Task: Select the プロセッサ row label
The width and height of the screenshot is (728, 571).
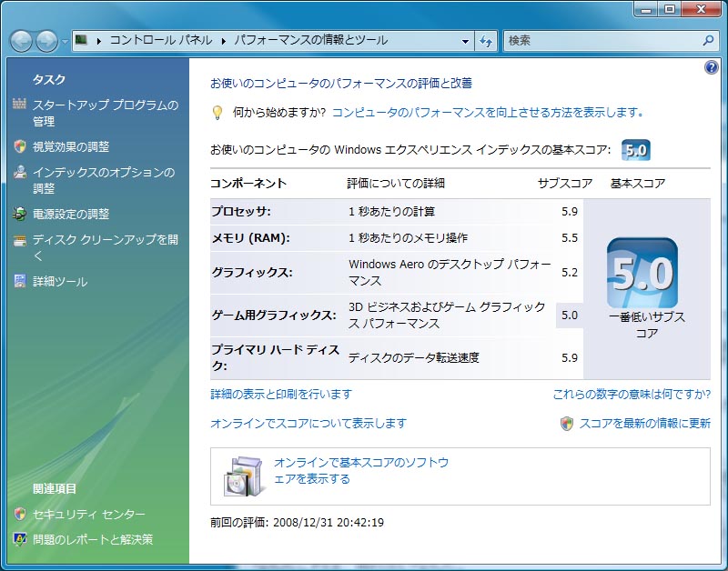Action: pyautogui.click(x=241, y=212)
